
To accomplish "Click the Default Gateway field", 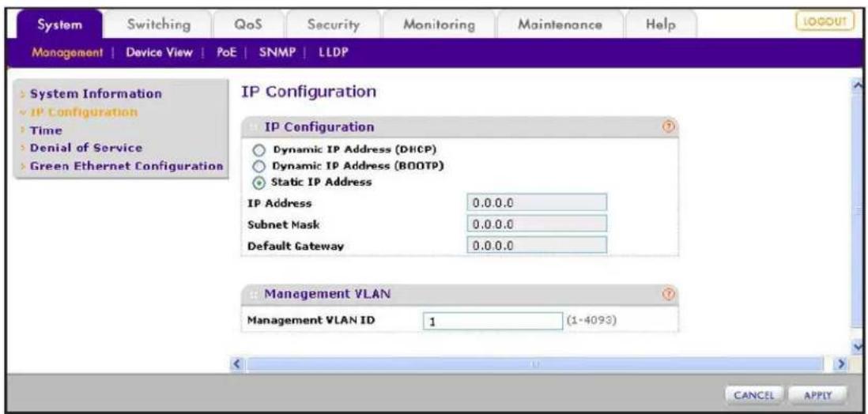I will click(x=537, y=245).
